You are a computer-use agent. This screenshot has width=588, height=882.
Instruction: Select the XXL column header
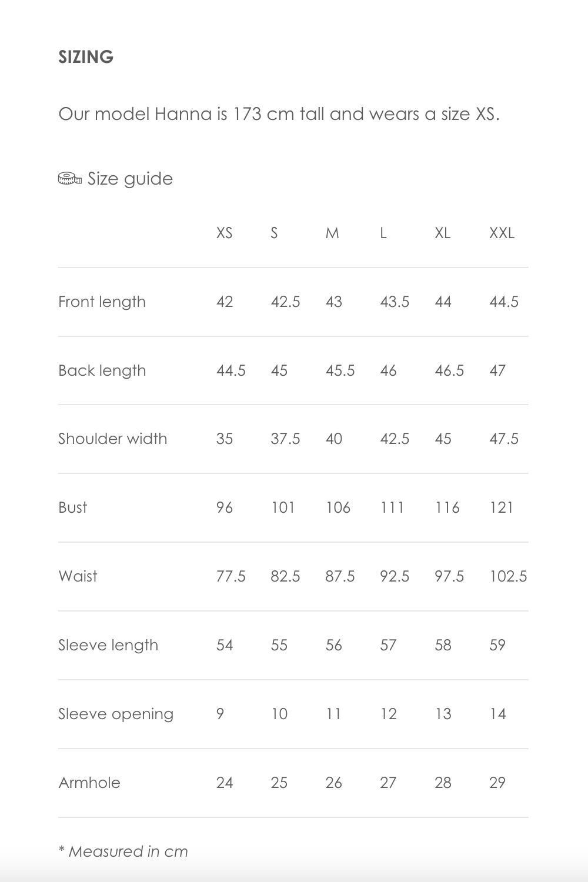(x=502, y=233)
